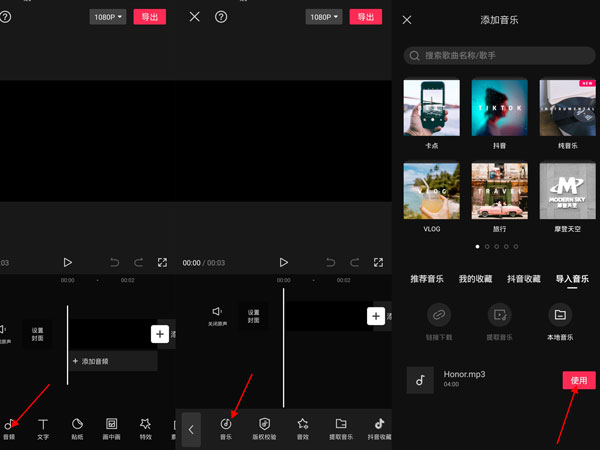
Task: Open the 旅行 music category thumbnail
Action: (x=499, y=191)
